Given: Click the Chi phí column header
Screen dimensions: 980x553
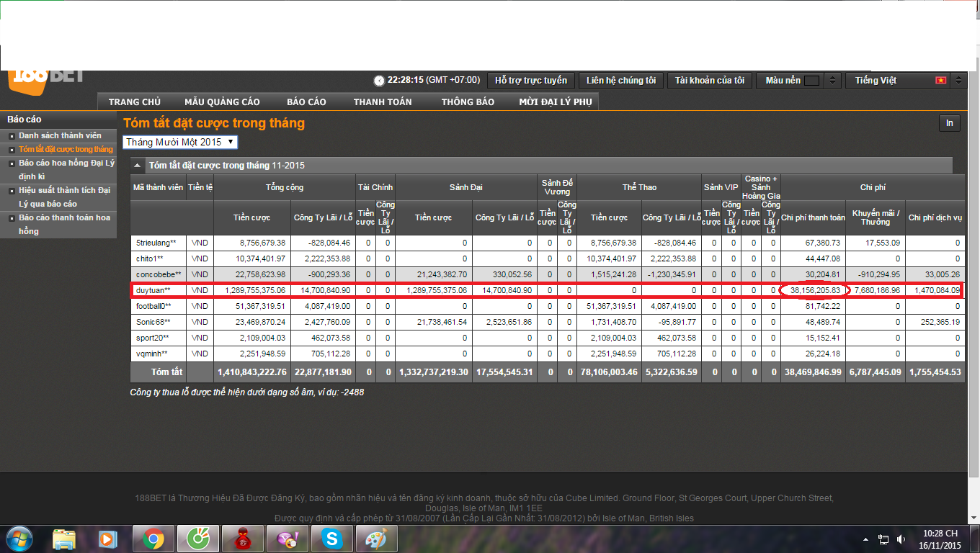Looking at the screenshot, I should (873, 187).
